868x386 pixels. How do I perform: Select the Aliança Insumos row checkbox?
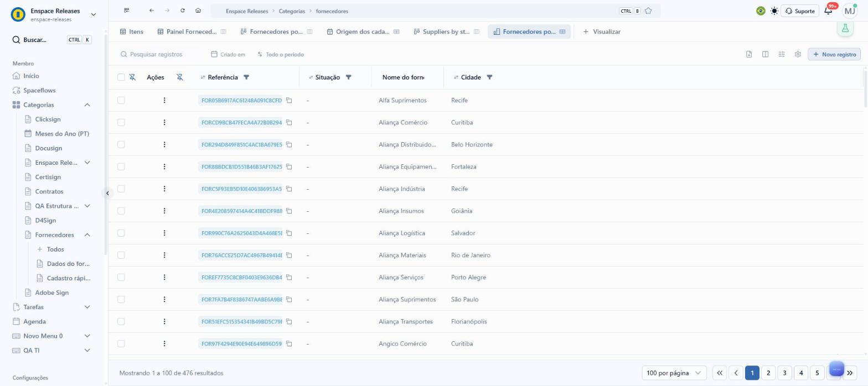click(121, 211)
